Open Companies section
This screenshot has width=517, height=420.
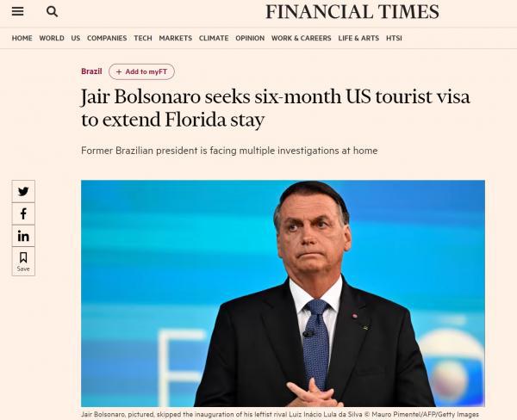tap(107, 39)
